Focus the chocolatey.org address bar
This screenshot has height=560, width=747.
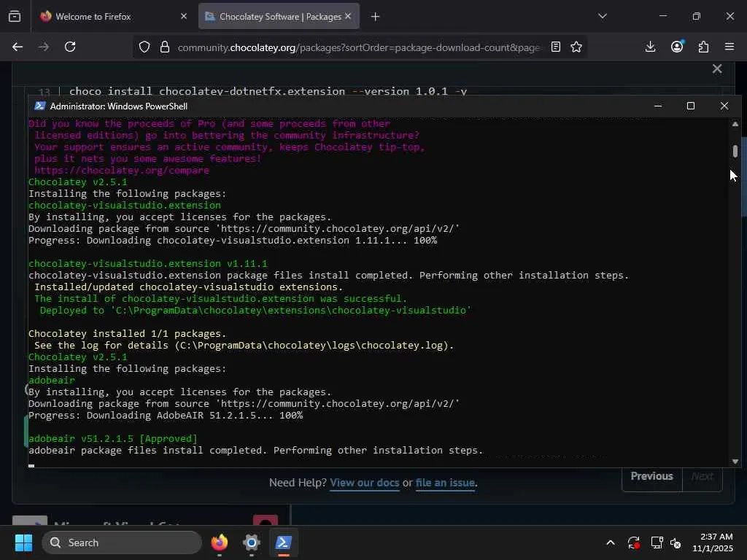(358, 47)
